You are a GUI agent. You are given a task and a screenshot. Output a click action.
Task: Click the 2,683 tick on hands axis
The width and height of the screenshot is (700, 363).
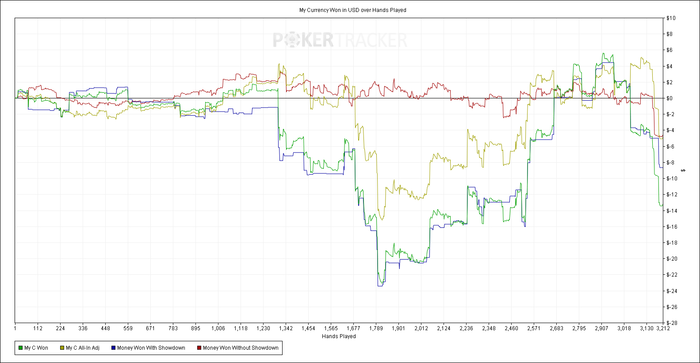(x=556, y=329)
